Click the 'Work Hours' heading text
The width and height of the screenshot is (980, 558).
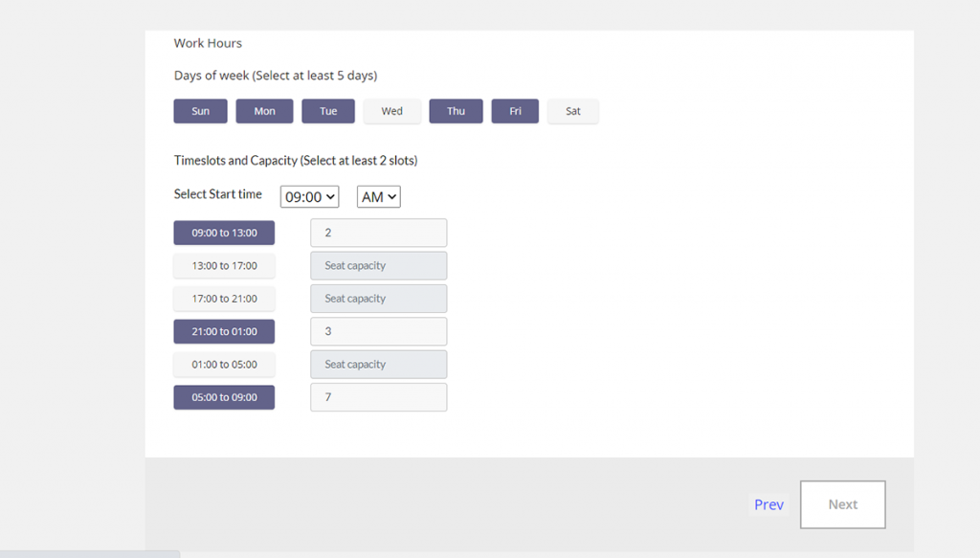tap(208, 43)
